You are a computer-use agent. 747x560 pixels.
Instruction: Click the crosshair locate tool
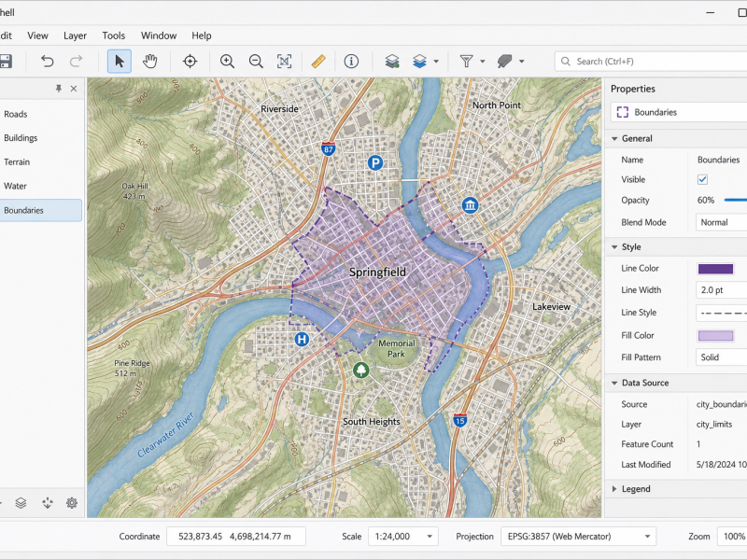point(190,61)
